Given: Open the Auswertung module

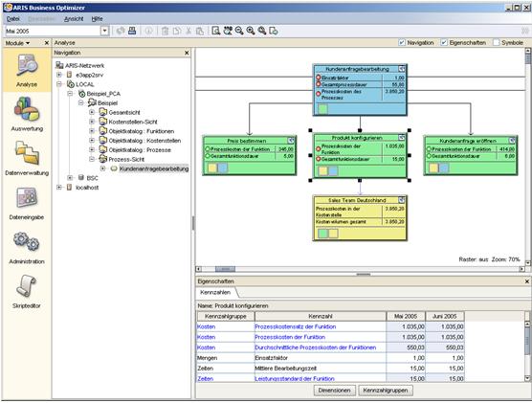Looking at the screenshot, I should pyautogui.click(x=27, y=114).
